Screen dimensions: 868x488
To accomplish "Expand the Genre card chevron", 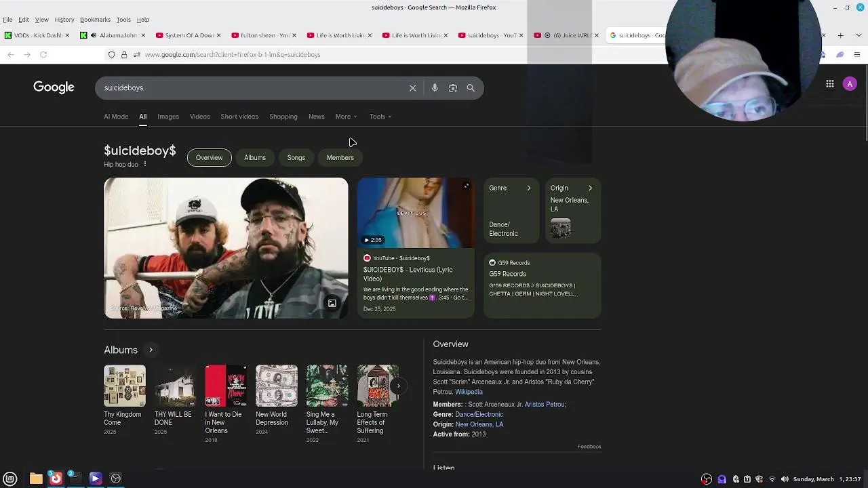I will click(x=529, y=188).
